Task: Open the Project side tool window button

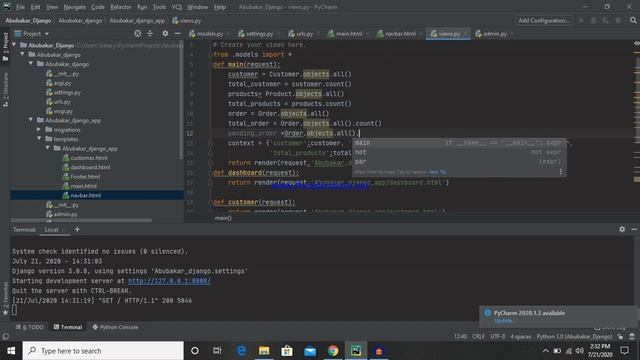Action: click(x=5, y=47)
